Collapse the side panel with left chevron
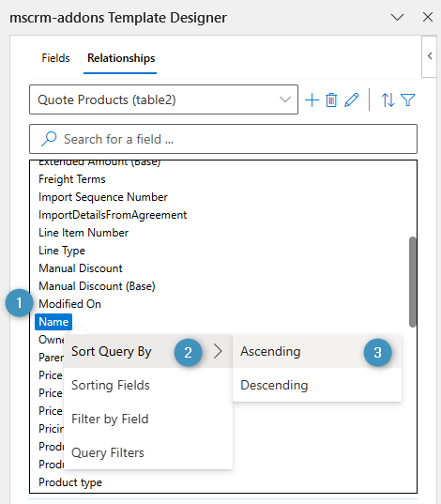441x504 pixels. 430,56
